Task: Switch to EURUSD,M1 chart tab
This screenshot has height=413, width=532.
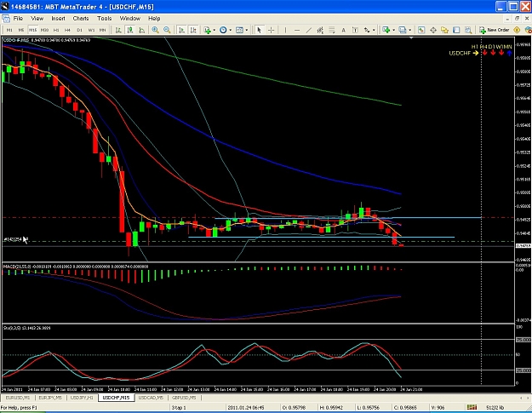Action: click(18, 398)
